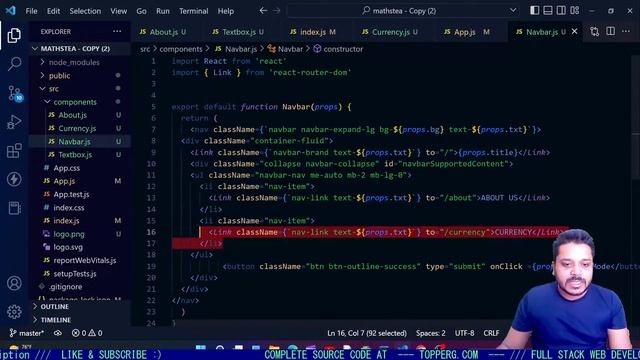Open the Run menu
The image size is (640, 360).
(x=162, y=11)
